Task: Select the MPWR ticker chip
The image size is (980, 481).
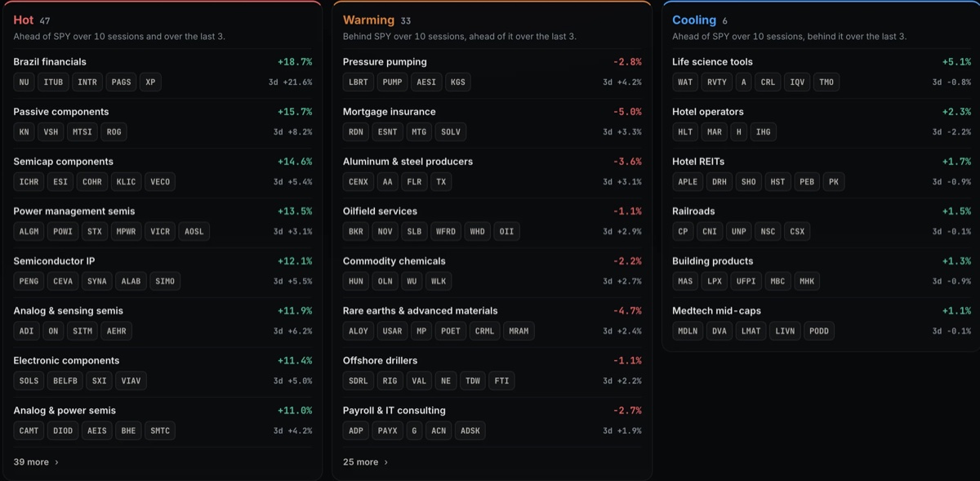Action: pos(126,232)
